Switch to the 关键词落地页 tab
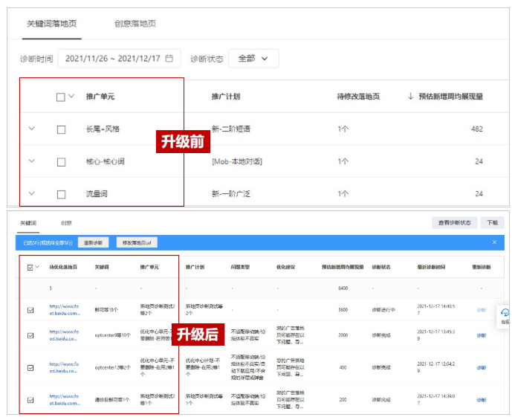The height and width of the screenshot is (420, 515). pos(51,24)
